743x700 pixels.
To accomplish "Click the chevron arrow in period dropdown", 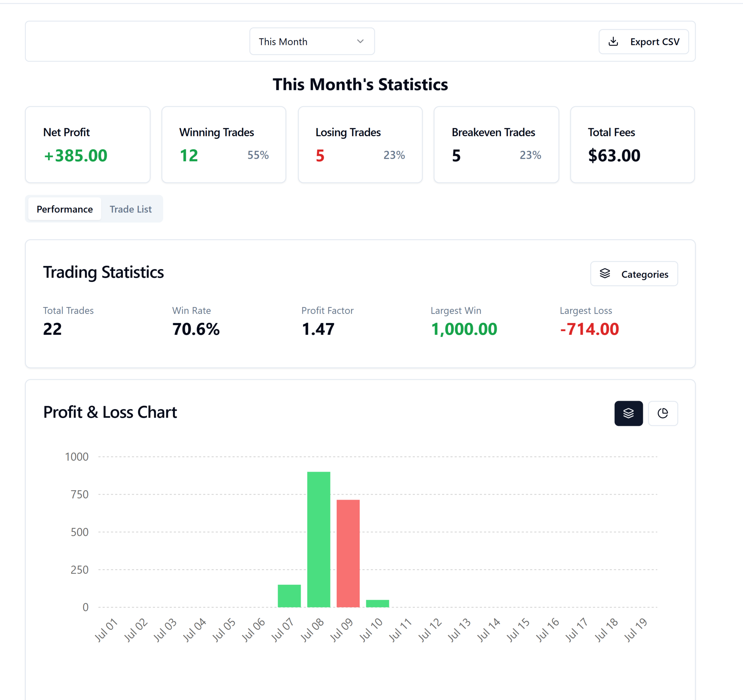I will [x=360, y=42].
